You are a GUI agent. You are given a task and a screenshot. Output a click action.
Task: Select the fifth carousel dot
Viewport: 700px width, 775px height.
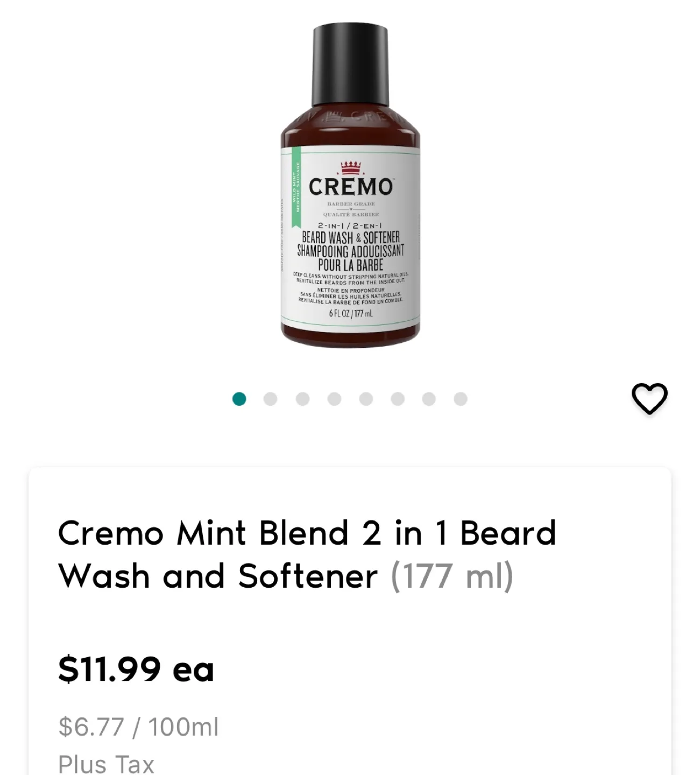tap(365, 397)
